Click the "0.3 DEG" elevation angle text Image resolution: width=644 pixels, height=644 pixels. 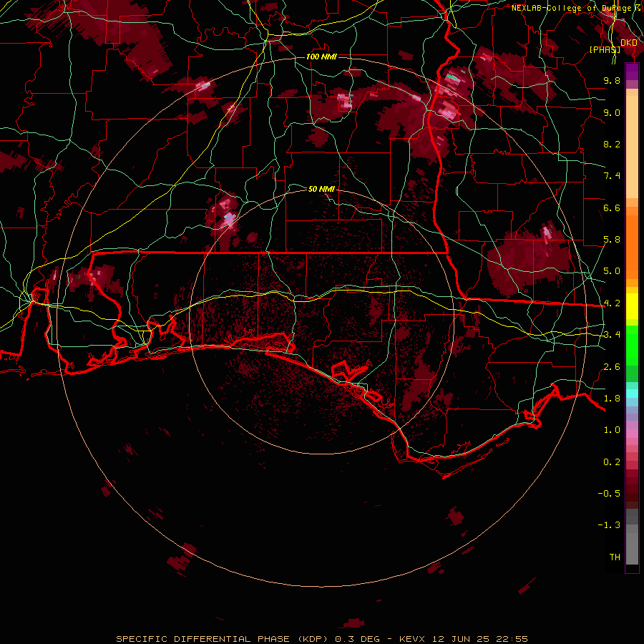pos(358,639)
